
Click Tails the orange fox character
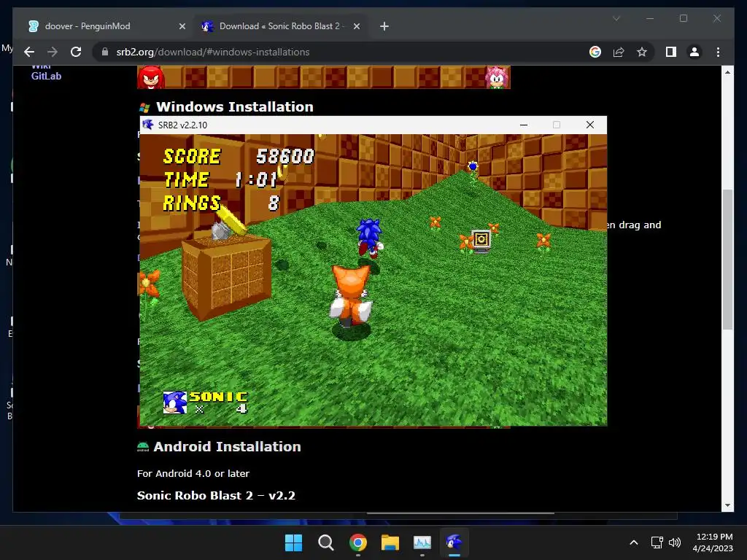(350, 296)
